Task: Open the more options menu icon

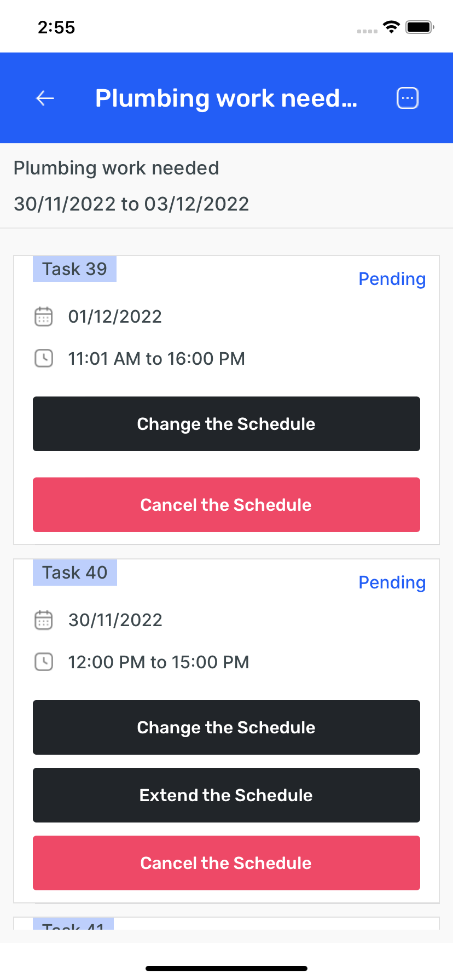Action: (x=407, y=98)
